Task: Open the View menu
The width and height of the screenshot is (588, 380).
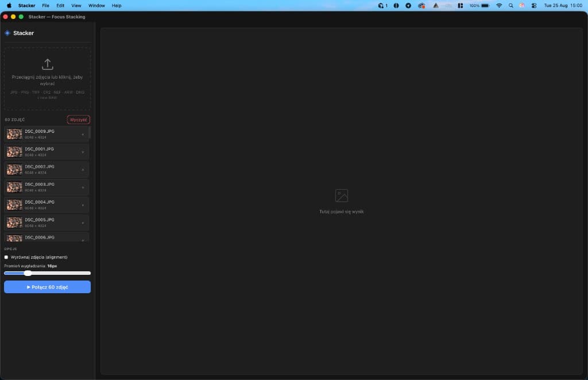Action: click(76, 6)
